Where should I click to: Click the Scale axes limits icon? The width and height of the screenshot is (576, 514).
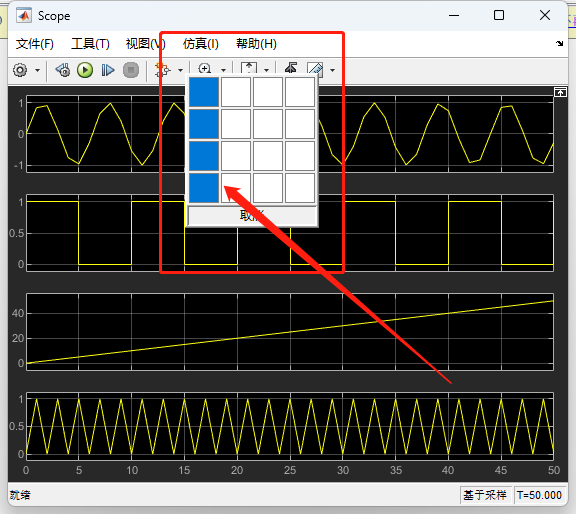pyautogui.click(x=249, y=69)
